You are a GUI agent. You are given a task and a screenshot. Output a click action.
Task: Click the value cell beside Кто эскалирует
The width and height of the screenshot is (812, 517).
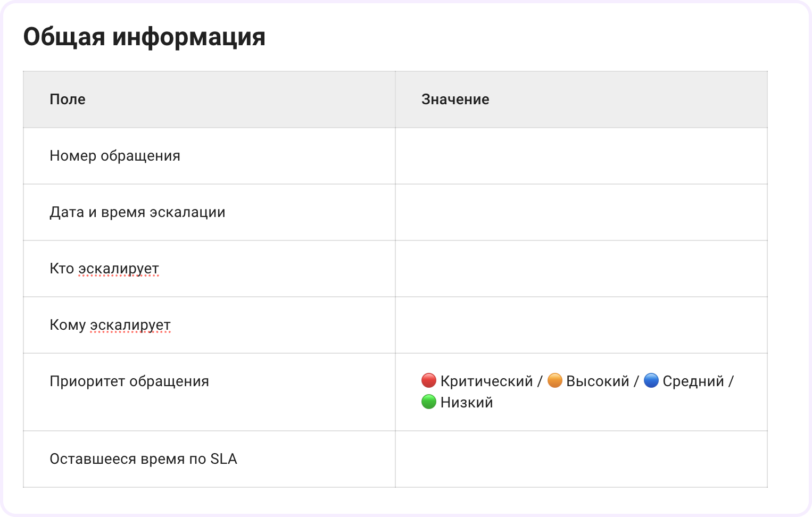[581, 269]
